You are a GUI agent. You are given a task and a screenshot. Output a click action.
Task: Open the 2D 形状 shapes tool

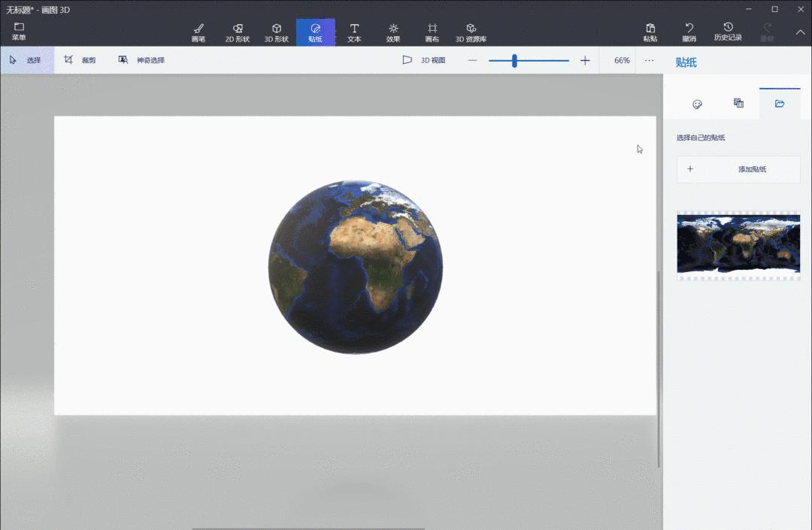pos(238,32)
